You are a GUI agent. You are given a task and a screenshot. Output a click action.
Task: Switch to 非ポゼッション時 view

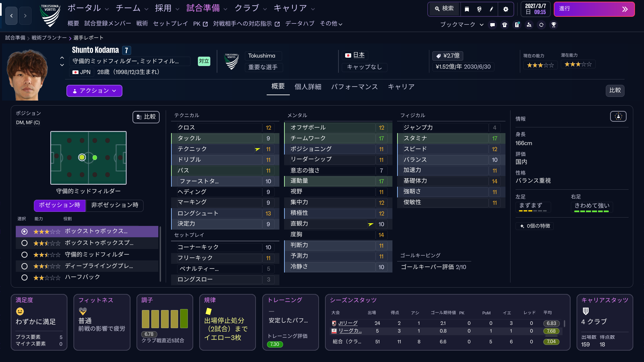coord(115,205)
